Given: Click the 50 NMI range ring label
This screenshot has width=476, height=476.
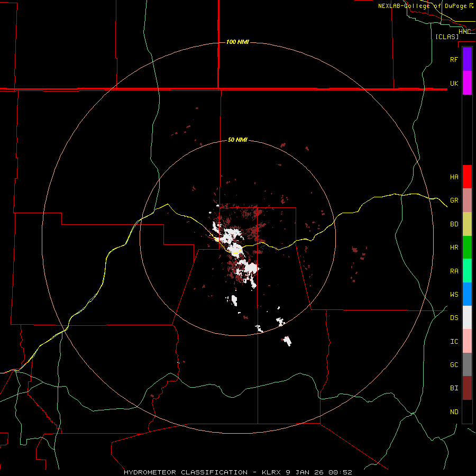Looking at the screenshot, I should coord(237,140).
